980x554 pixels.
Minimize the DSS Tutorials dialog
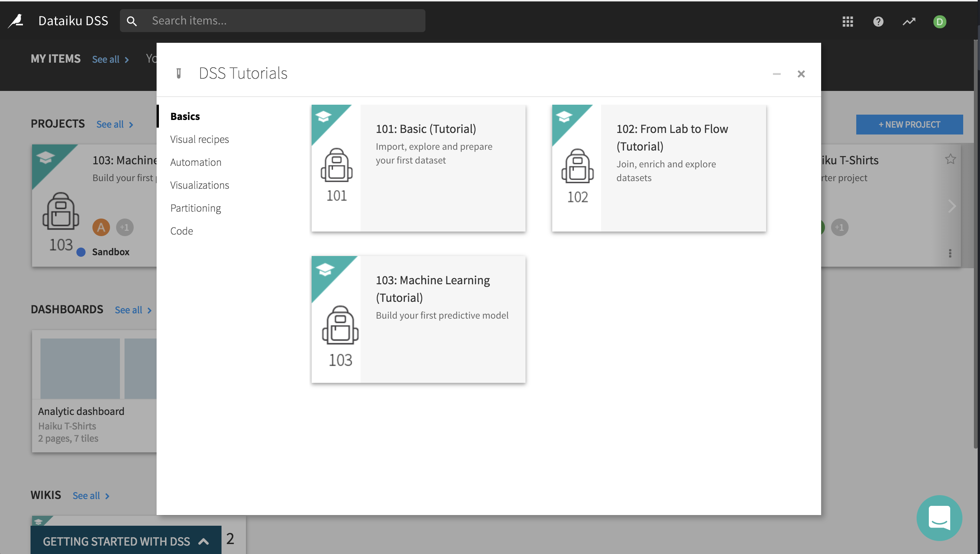776,74
